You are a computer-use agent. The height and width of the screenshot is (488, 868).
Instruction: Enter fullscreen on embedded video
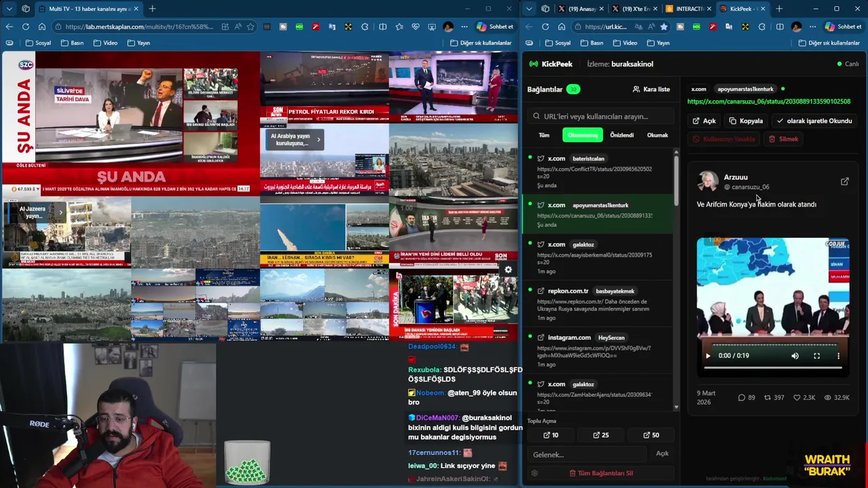point(816,355)
